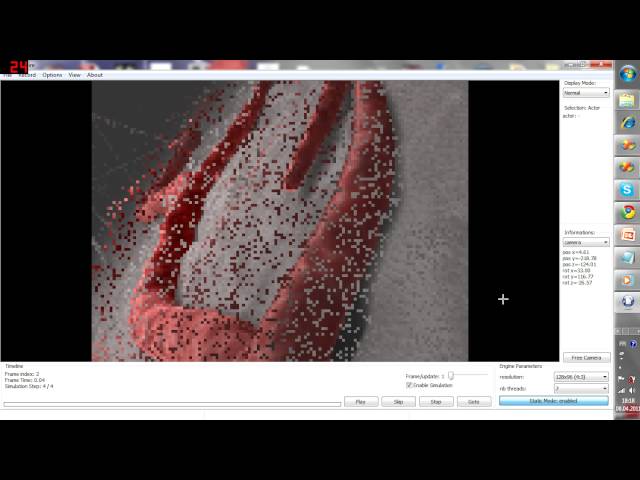640x480 pixels.
Task: Click the Play button
Action: click(361, 402)
